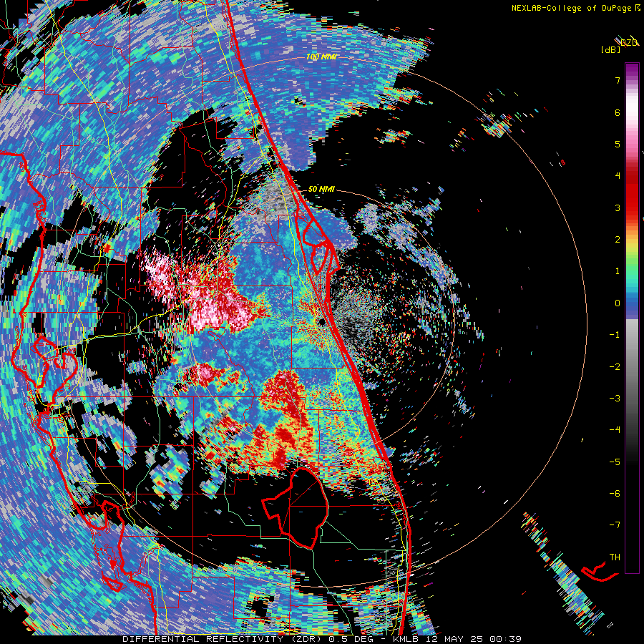
Task: Select the 4 value on color scale
Action: coord(618,176)
